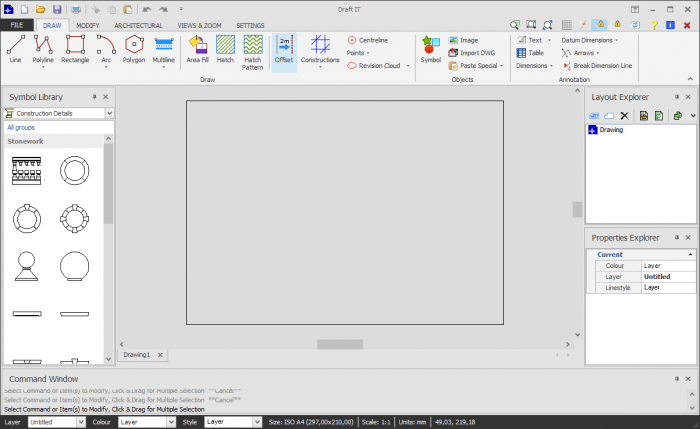Screen dimensions: 700x429
Task: Delete layout using X icon in Layout Explorer
Action: (x=625, y=116)
